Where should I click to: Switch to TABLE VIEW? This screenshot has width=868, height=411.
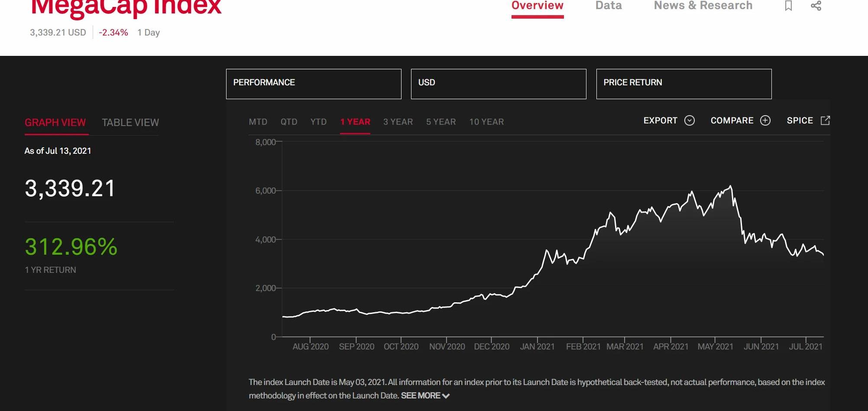click(130, 123)
